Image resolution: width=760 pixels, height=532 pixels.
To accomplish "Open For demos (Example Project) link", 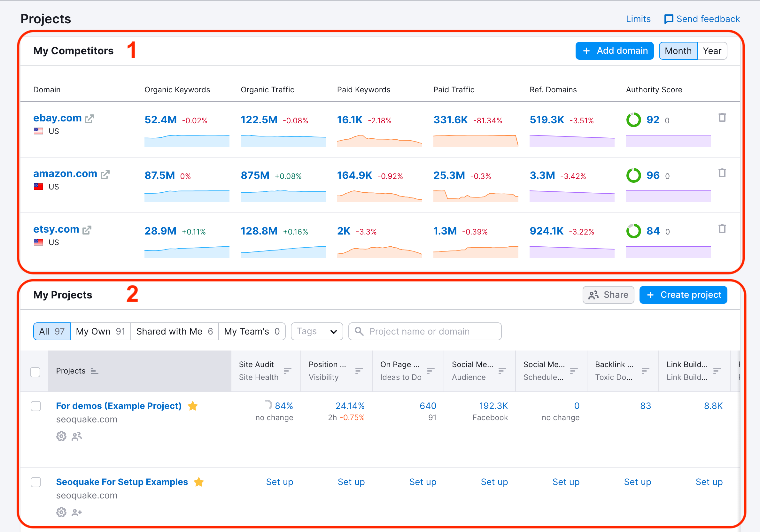I will click(119, 406).
